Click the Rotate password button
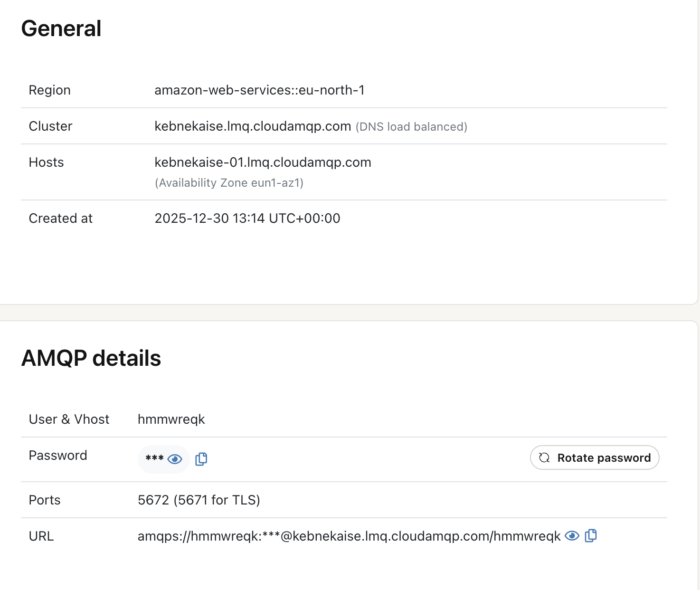This screenshot has width=700, height=590. coord(595,457)
